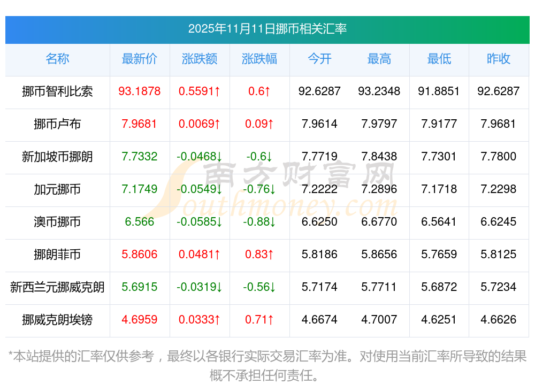
Task: Click low value 7.9177
Action: click(x=439, y=124)
